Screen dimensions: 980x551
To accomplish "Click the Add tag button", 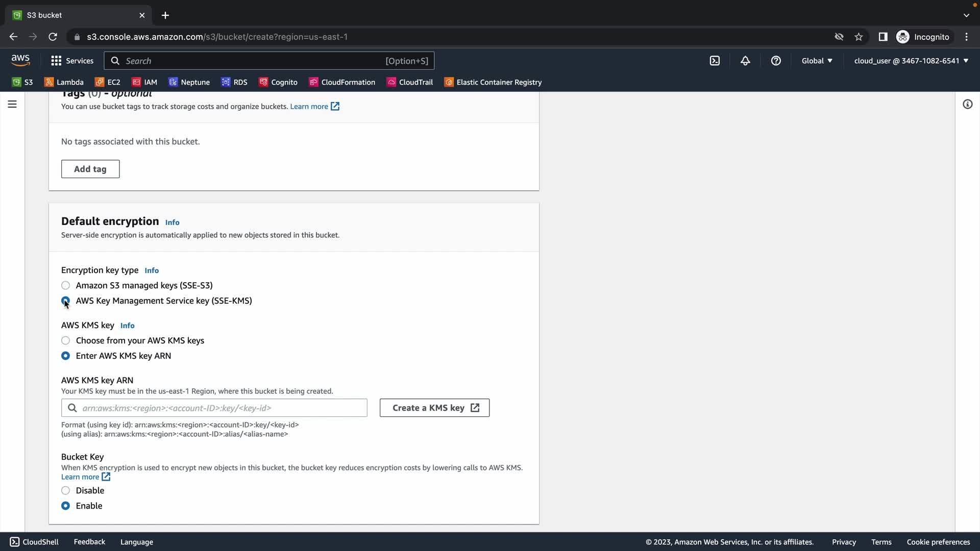I will (x=90, y=169).
